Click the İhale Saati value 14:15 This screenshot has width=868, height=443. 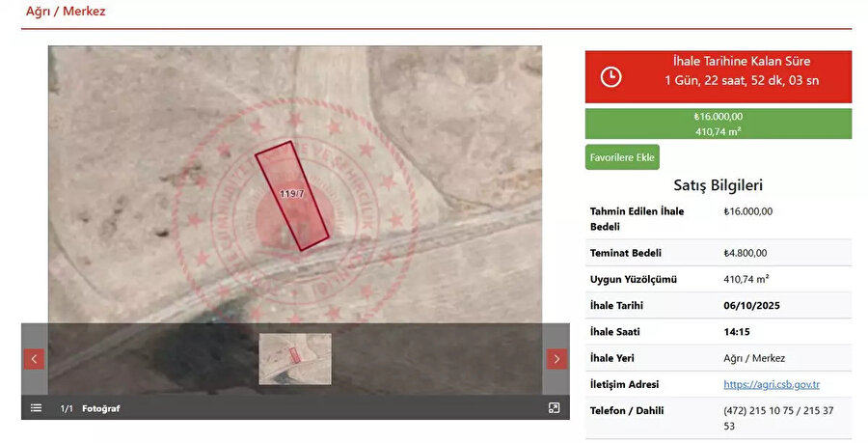coord(737,331)
